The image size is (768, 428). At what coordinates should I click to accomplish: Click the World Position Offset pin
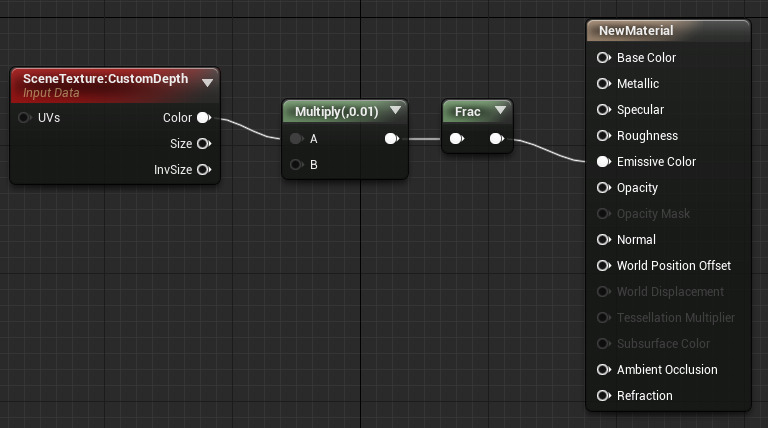tap(603, 265)
